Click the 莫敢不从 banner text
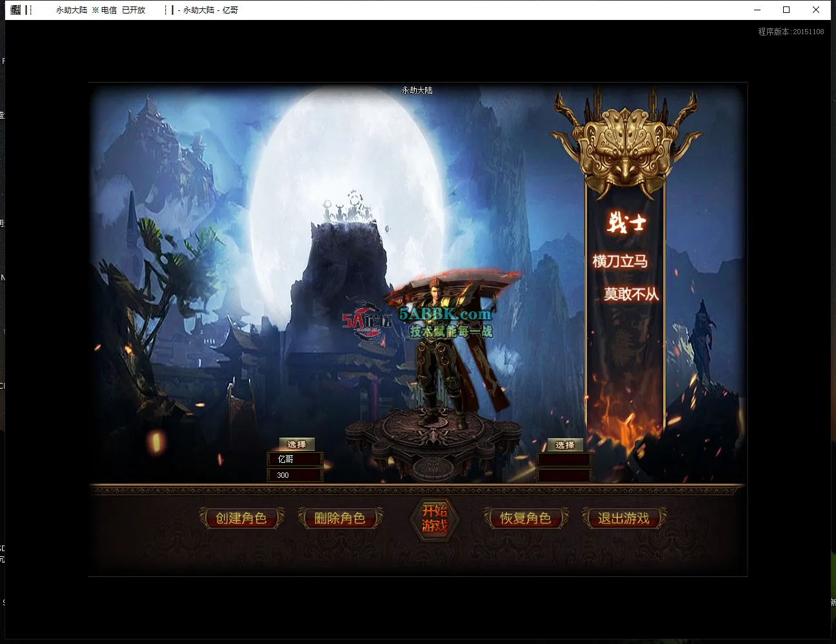836x644 pixels. 632,295
